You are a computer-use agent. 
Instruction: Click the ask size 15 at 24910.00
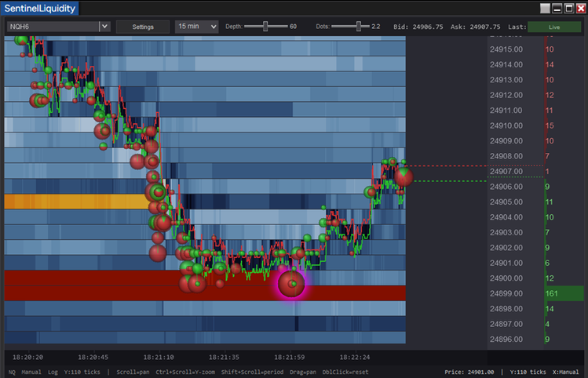pyautogui.click(x=550, y=126)
